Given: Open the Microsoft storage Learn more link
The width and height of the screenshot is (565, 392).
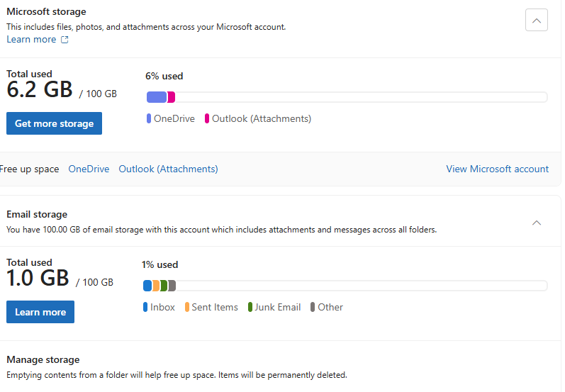Looking at the screenshot, I should [x=31, y=39].
